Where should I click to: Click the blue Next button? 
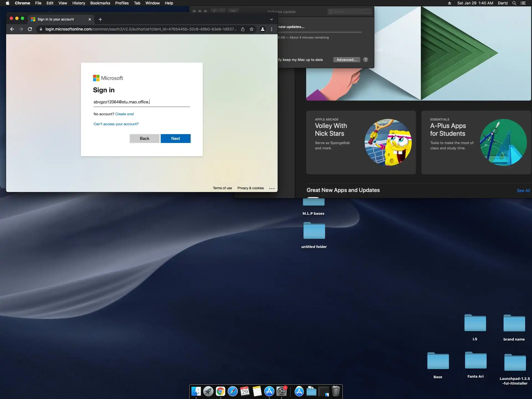pos(175,139)
